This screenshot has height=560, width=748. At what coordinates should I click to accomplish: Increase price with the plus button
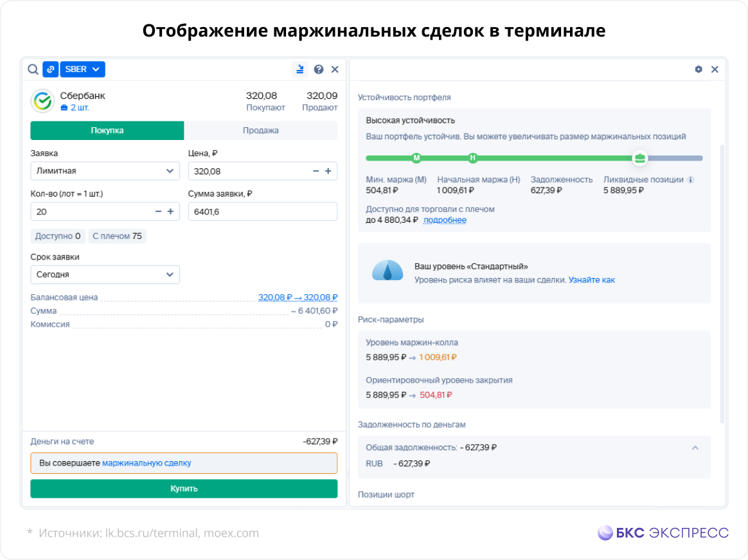coord(328,171)
